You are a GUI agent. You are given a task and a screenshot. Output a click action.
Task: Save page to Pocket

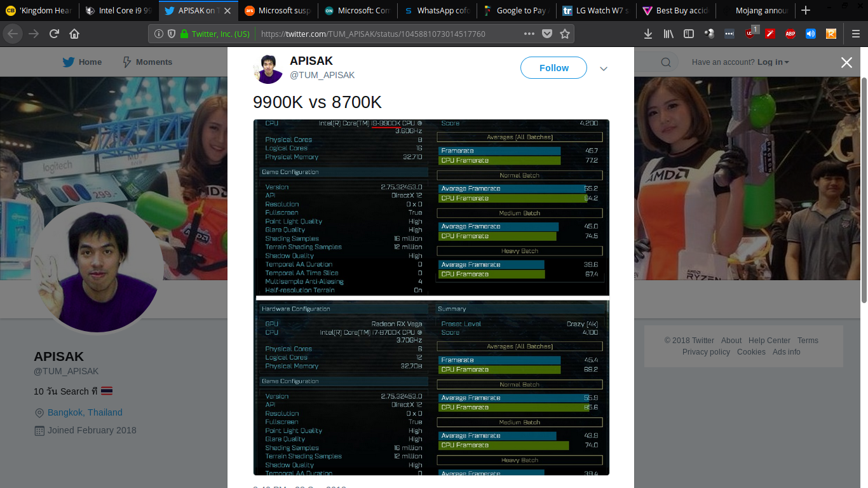point(547,34)
